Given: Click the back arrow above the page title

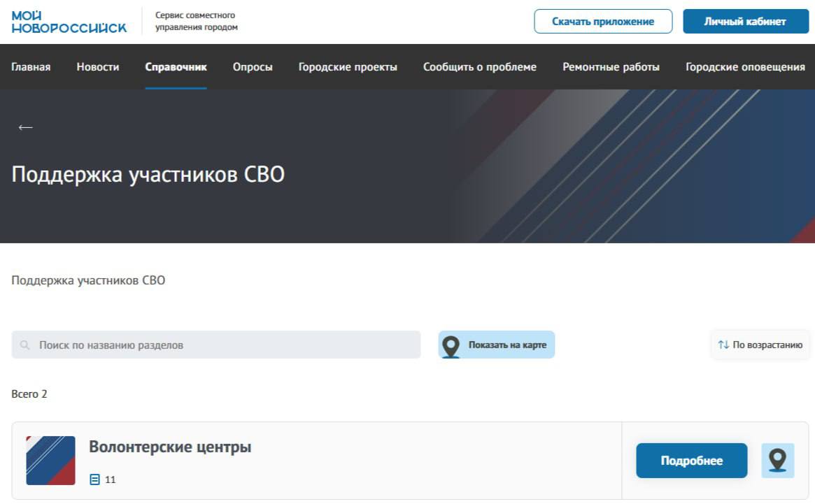Looking at the screenshot, I should [25, 127].
